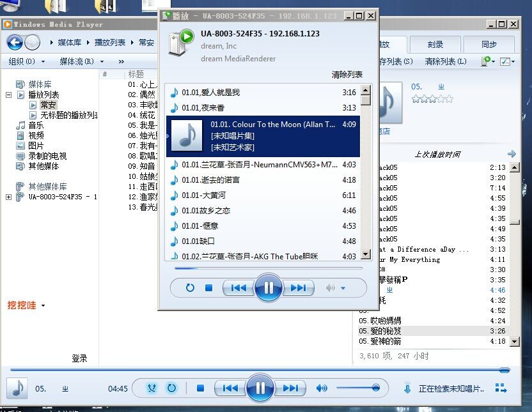Mute the Play To device volume
Viewport: 532px width, 412px height.
click(x=330, y=288)
